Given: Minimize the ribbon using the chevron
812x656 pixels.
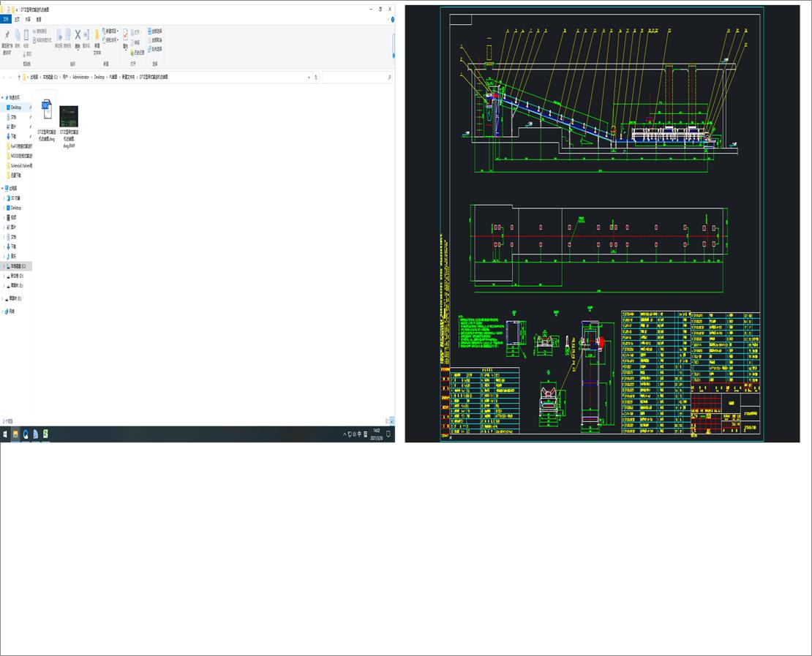Looking at the screenshot, I should (388, 19).
